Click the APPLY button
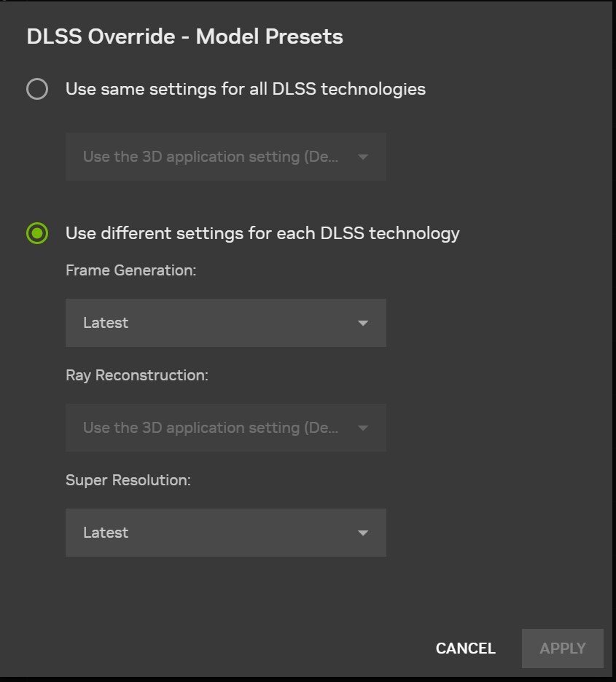 (563, 648)
